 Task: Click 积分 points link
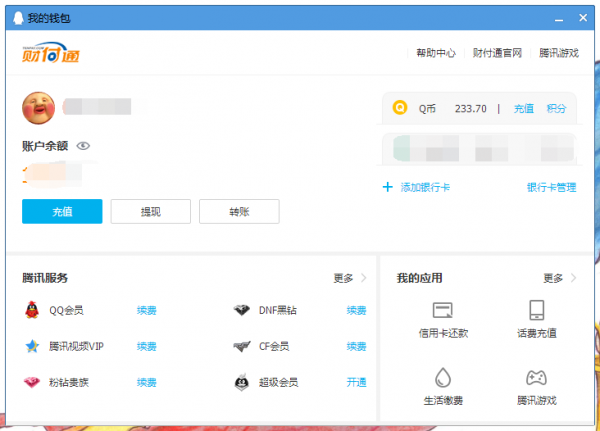(556, 109)
